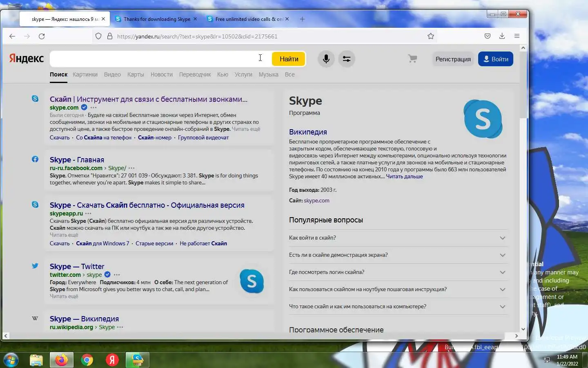Click the Firefox forward arrow button
Viewport: 588px width, 368px height.
pyautogui.click(x=27, y=36)
